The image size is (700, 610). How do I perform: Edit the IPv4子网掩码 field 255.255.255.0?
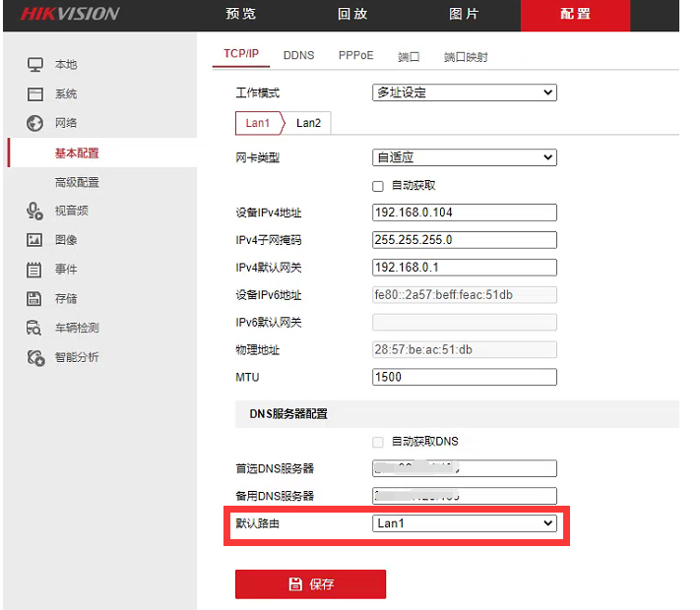tap(465, 240)
